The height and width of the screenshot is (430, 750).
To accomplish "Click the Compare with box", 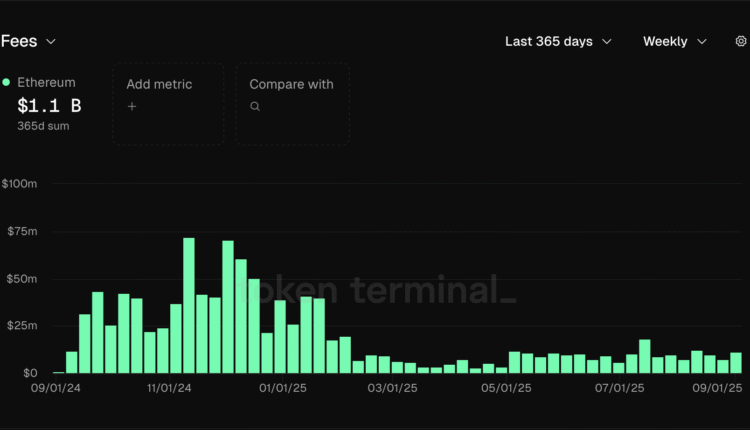I will [x=293, y=103].
